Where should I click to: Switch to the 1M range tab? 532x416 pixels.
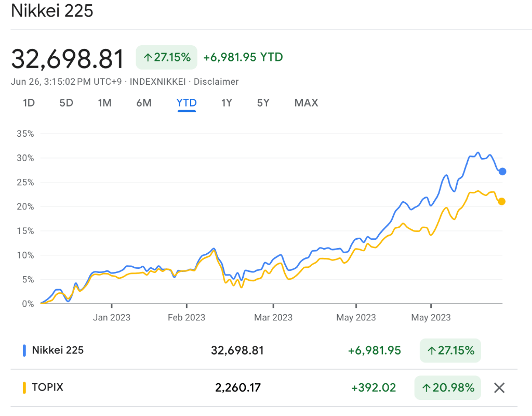tap(104, 103)
